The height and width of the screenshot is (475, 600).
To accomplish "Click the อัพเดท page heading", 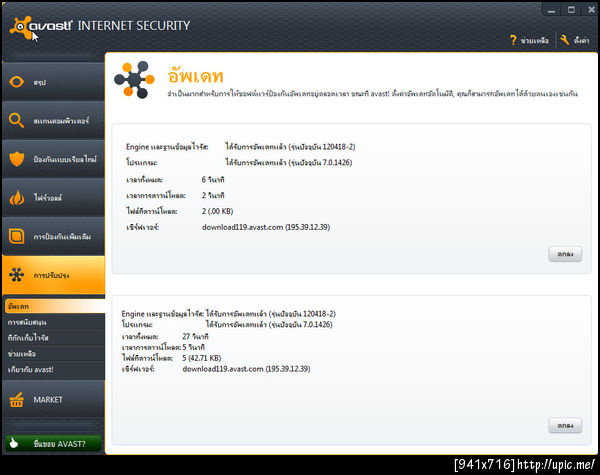I will pyautogui.click(x=196, y=75).
